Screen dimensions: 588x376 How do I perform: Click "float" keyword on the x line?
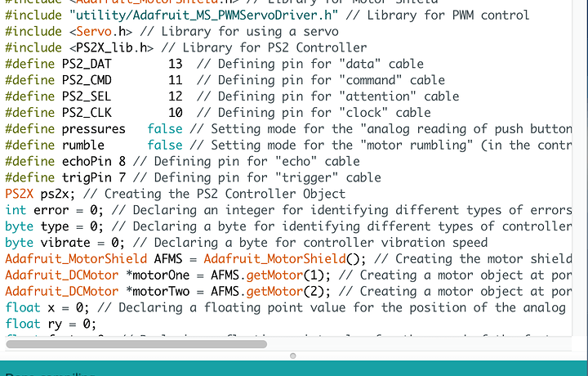[23, 307]
